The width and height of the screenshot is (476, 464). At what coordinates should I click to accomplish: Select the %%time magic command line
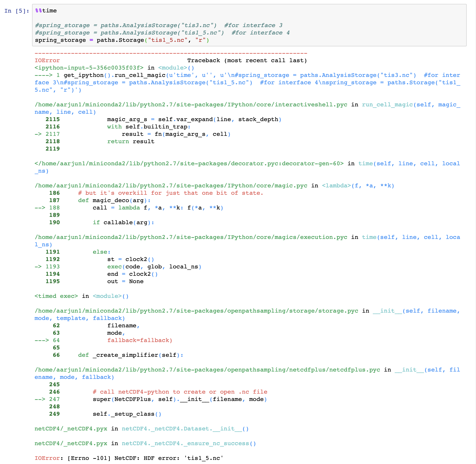click(x=45, y=10)
